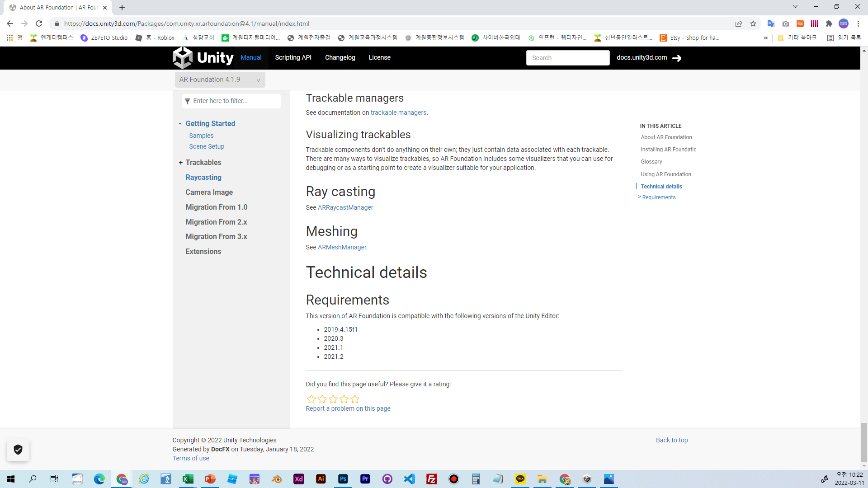Launch Adobe XD from the taskbar
Viewport: 868px width, 488px height.
point(299,479)
